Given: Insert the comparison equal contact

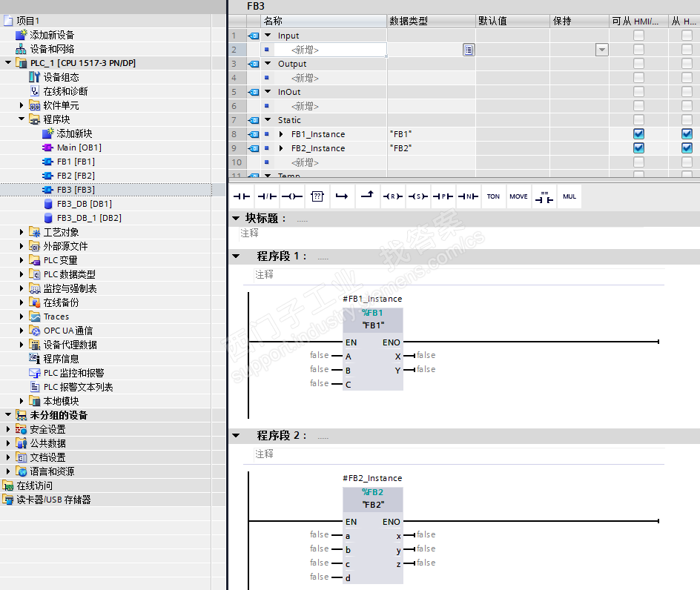Looking at the screenshot, I should 544,196.
